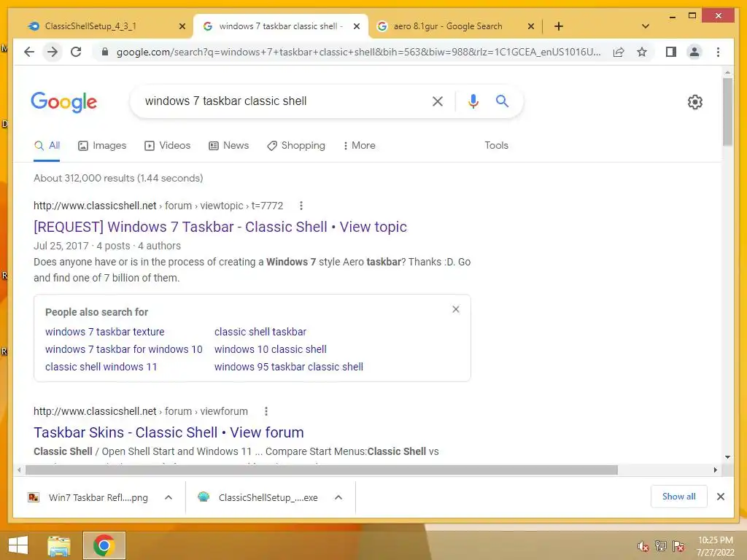Close the ClassicShellSetup_4_3_1 tab

coord(182,26)
